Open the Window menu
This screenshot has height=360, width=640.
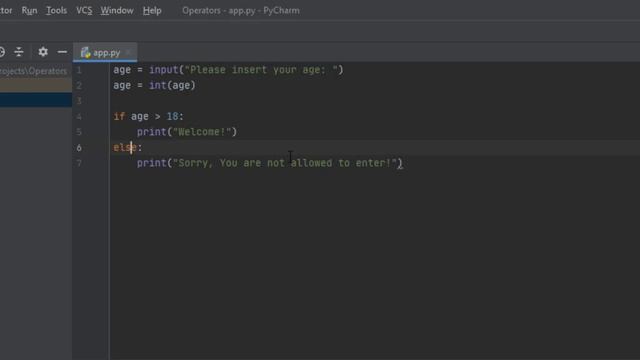click(117, 11)
